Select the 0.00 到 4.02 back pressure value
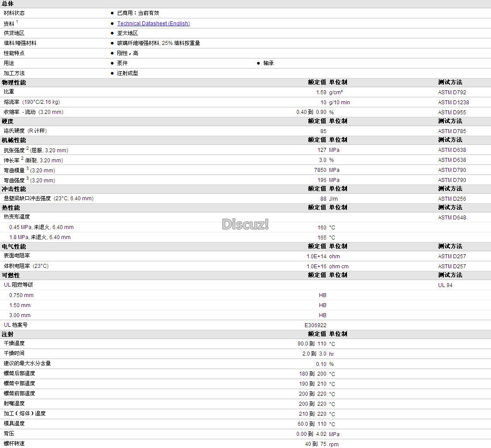The width and height of the screenshot is (491, 448). tap(311, 434)
